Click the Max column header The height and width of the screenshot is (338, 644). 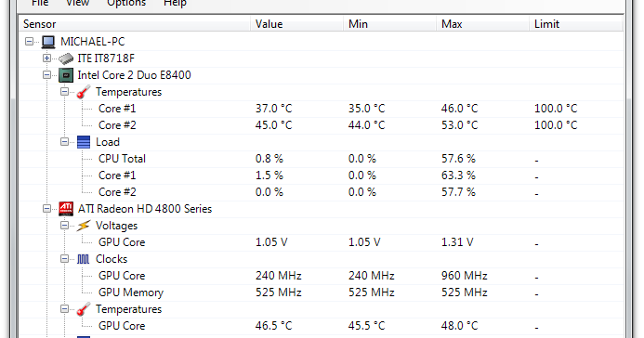(482, 24)
